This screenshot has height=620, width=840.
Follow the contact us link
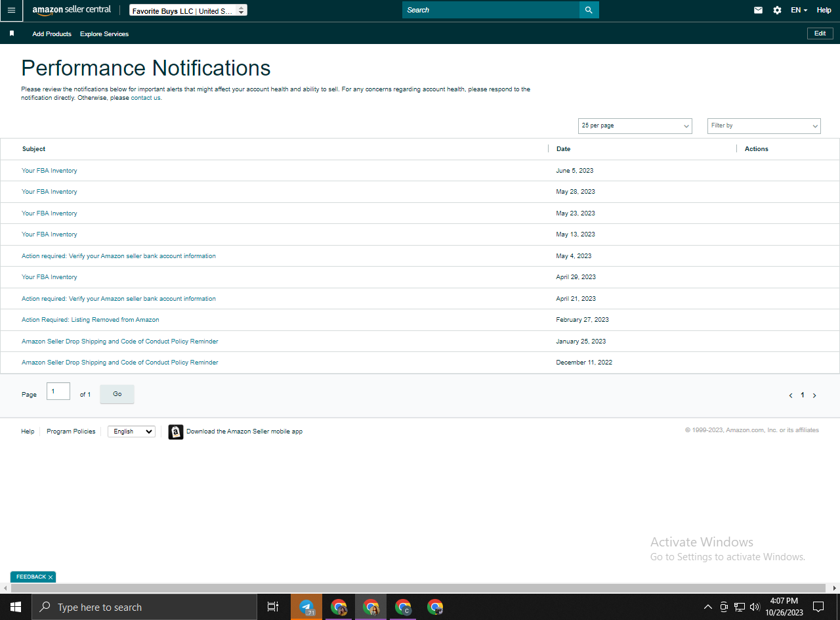click(146, 98)
